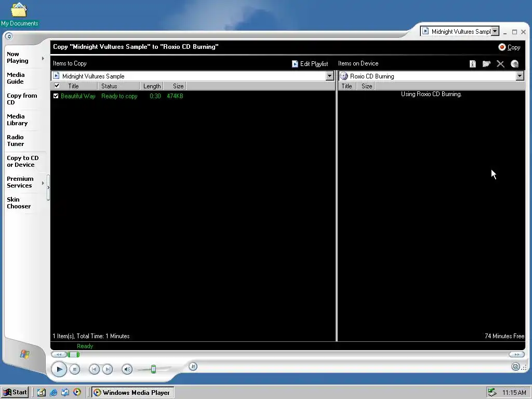The image size is (532, 399).
Task: Open Edit Playlist
Action: [310, 64]
